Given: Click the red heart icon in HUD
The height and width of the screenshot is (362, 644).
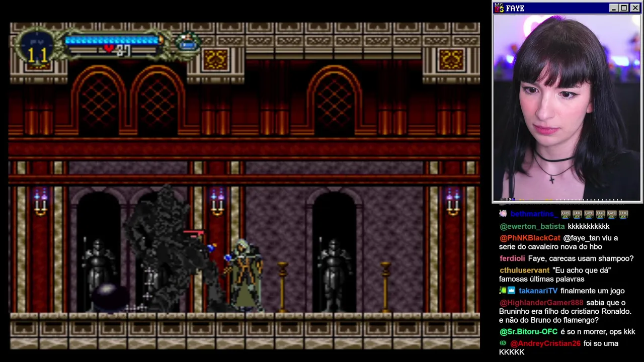Looking at the screenshot, I should [109, 49].
